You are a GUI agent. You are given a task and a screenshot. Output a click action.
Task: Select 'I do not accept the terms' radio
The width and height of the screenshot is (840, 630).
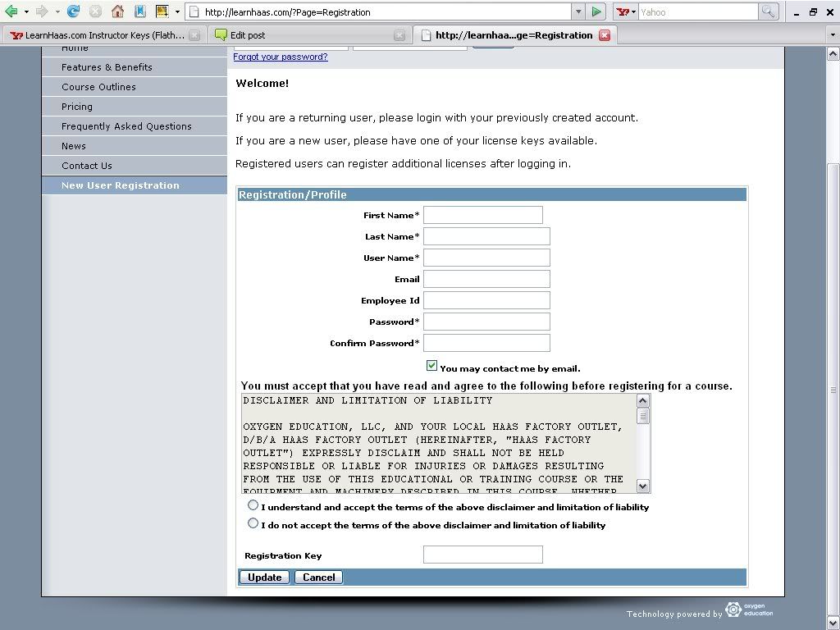253,523
